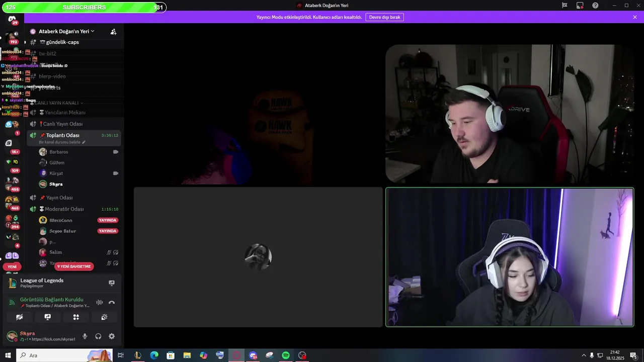This screenshot has height=362, width=644.
Task: Click the red YENİ pill in server list
Action: (12, 267)
